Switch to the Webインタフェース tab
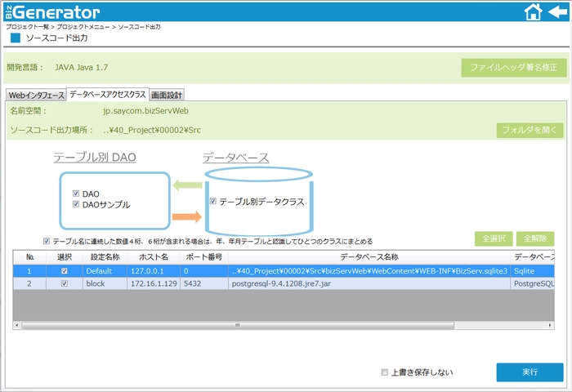Screen dimensions: 572x392 [36, 96]
